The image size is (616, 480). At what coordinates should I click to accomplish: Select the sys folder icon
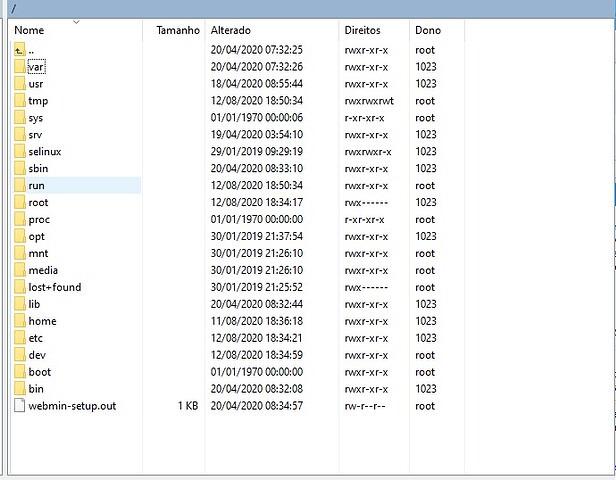[19, 117]
